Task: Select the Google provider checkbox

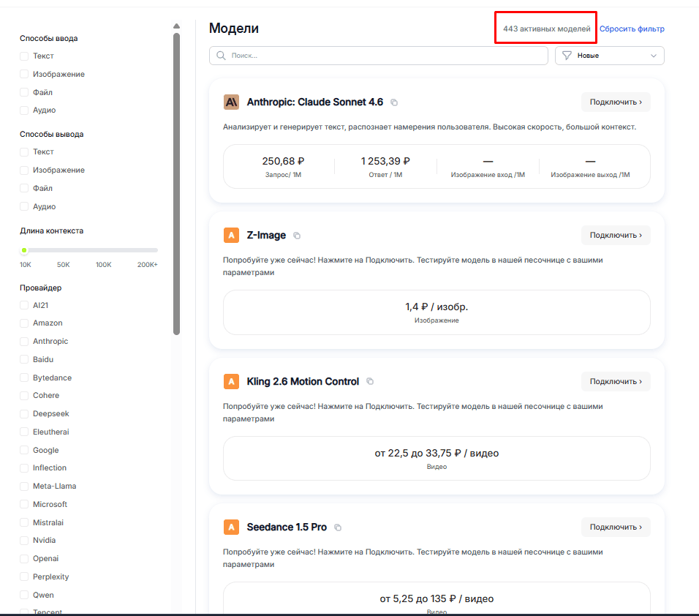Action: [x=24, y=451]
